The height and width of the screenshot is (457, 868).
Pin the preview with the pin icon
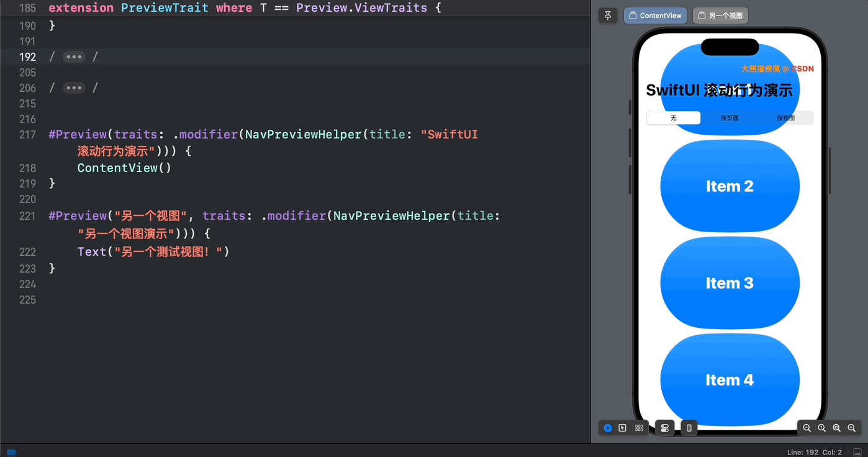(x=608, y=16)
